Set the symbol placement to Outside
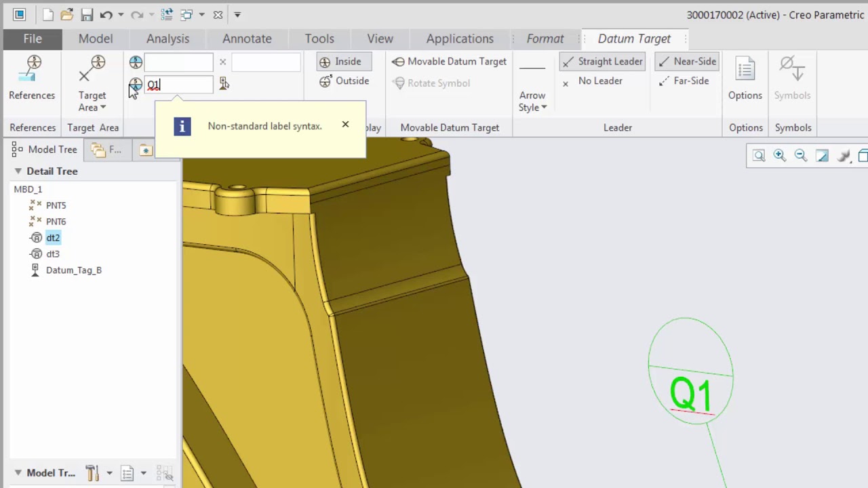 click(x=344, y=81)
